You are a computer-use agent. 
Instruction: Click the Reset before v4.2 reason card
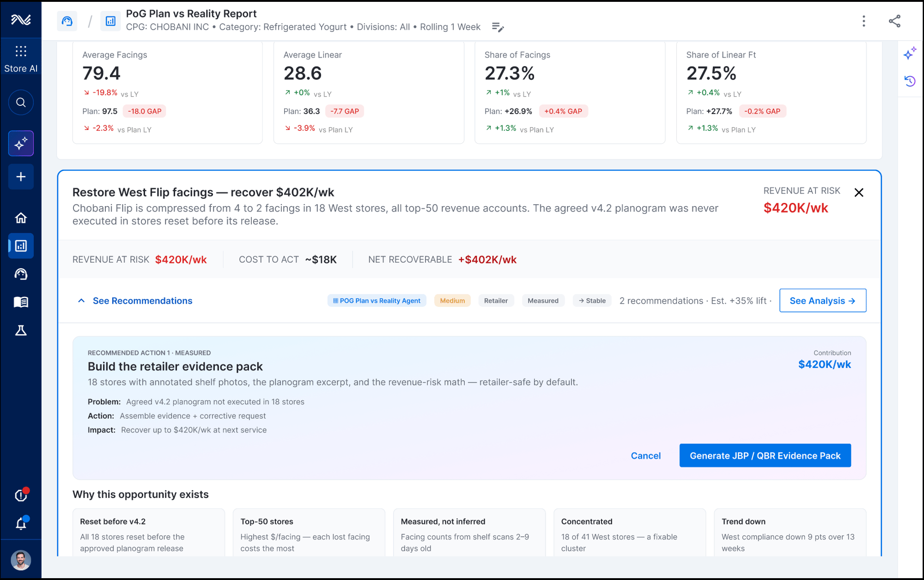149,532
